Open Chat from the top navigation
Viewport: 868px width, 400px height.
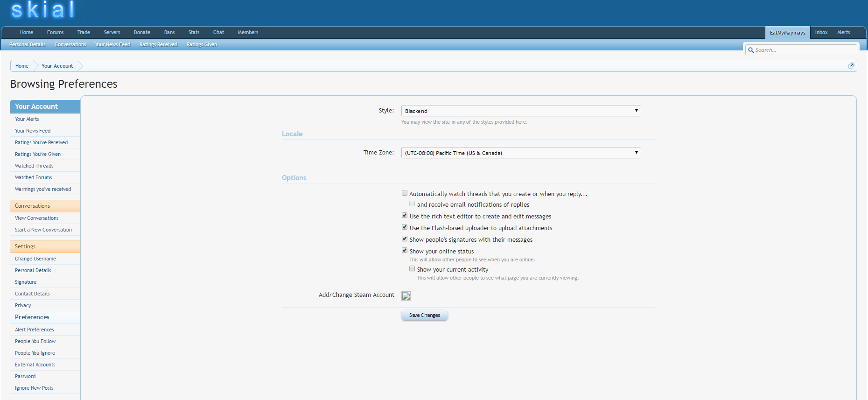point(218,32)
